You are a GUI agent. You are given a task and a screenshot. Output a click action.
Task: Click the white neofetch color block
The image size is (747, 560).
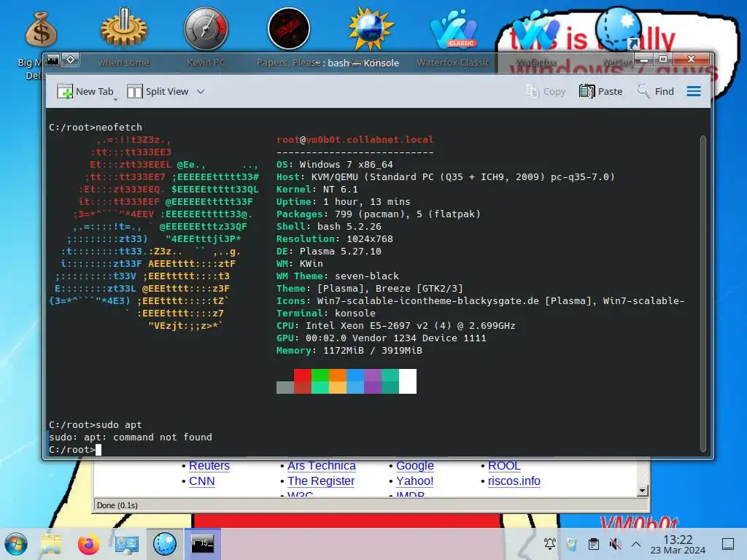pos(408,381)
